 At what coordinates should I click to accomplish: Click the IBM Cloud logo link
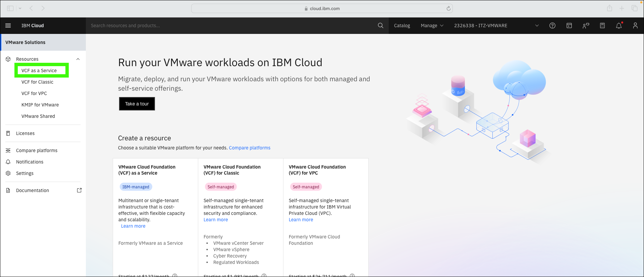(33, 26)
